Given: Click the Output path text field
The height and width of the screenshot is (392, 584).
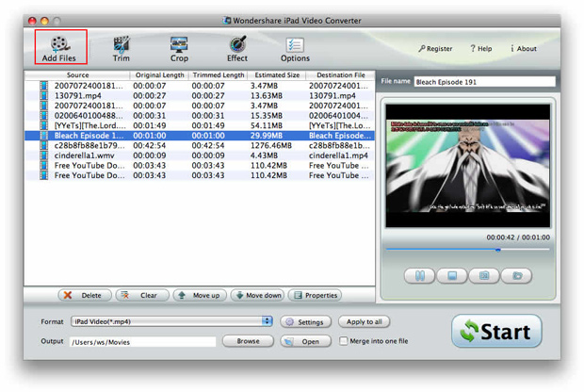Looking at the screenshot, I should click(x=142, y=341).
